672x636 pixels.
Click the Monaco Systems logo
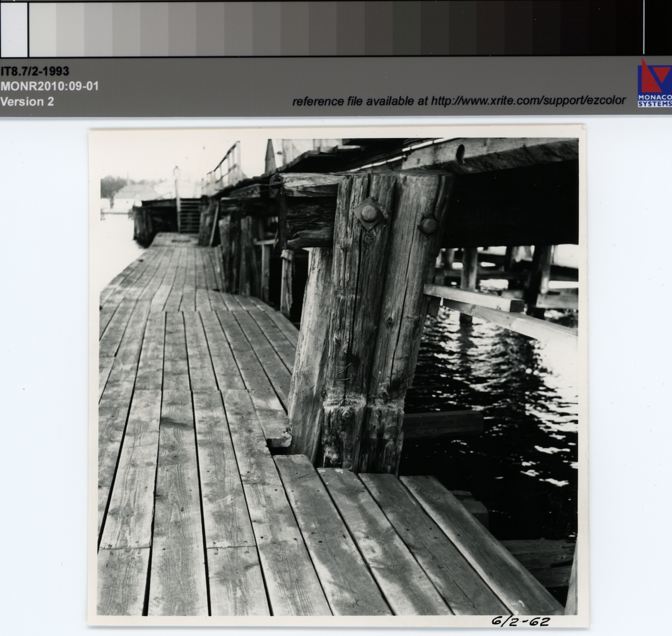(x=654, y=83)
